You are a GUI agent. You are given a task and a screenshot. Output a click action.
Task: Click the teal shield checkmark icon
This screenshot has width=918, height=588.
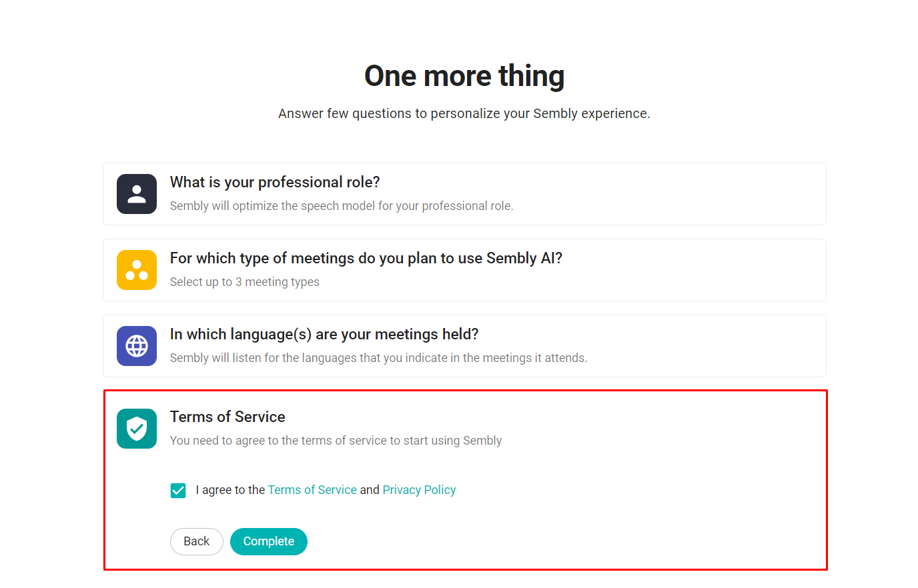tap(137, 429)
